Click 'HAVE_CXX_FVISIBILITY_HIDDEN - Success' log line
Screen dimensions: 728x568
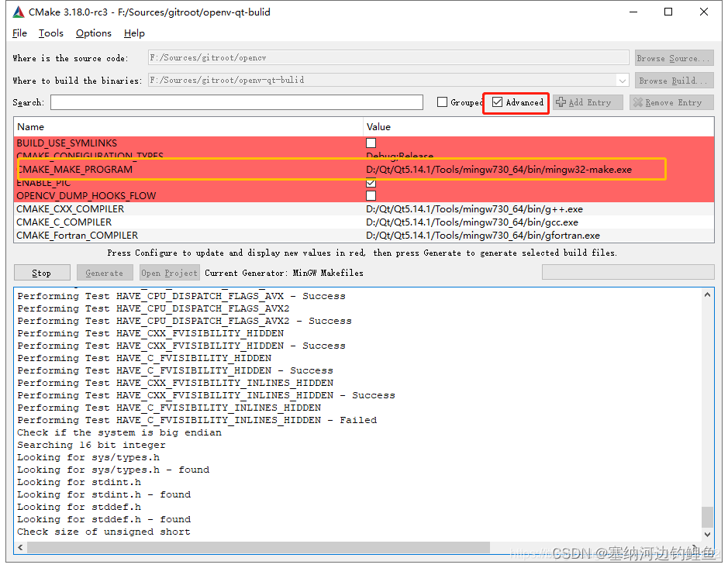[x=181, y=346]
